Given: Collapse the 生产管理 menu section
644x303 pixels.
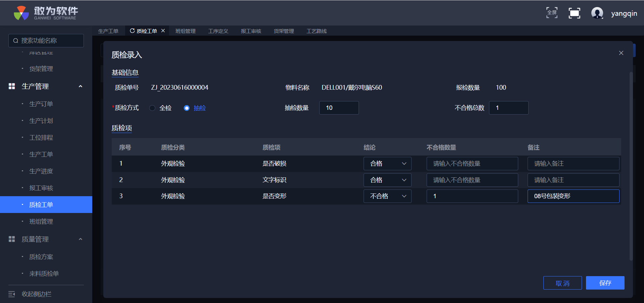Looking at the screenshot, I should point(80,86).
